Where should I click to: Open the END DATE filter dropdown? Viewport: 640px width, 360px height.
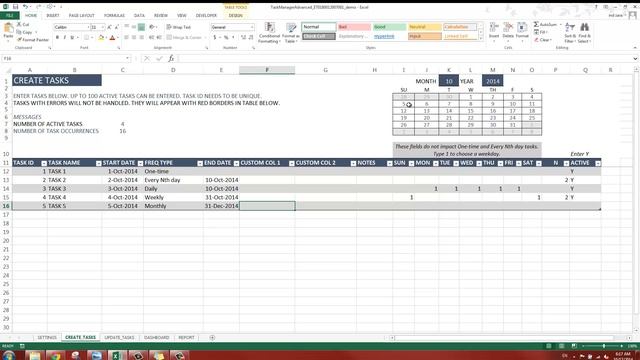click(236, 163)
